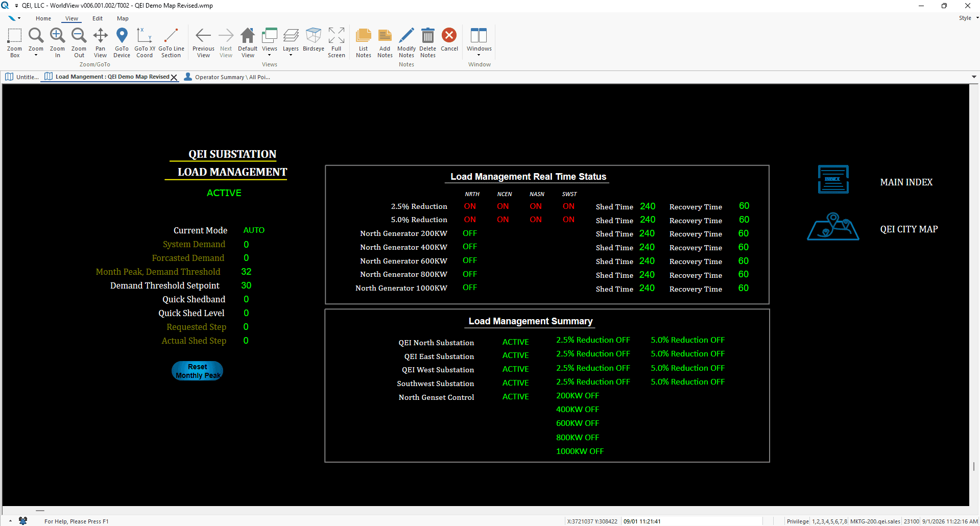Image resolution: width=980 pixels, height=526 pixels.
Task: Open List Notes
Action: pyautogui.click(x=363, y=42)
